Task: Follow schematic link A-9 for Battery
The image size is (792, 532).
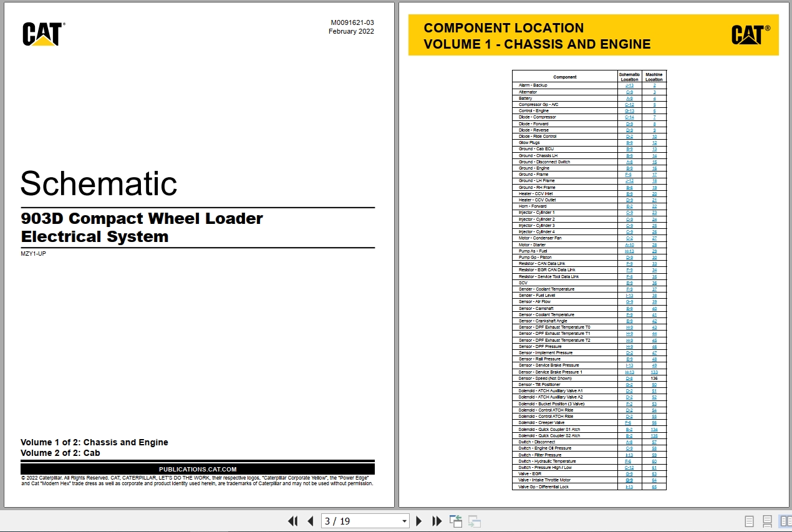Action: tap(629, 98)
